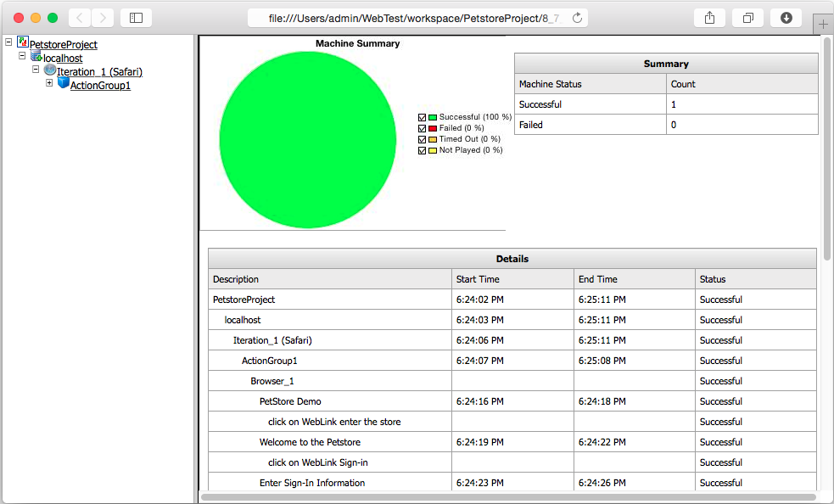
Task: Click the Enter Sign-In Information row
Action: tap(512, 483)
